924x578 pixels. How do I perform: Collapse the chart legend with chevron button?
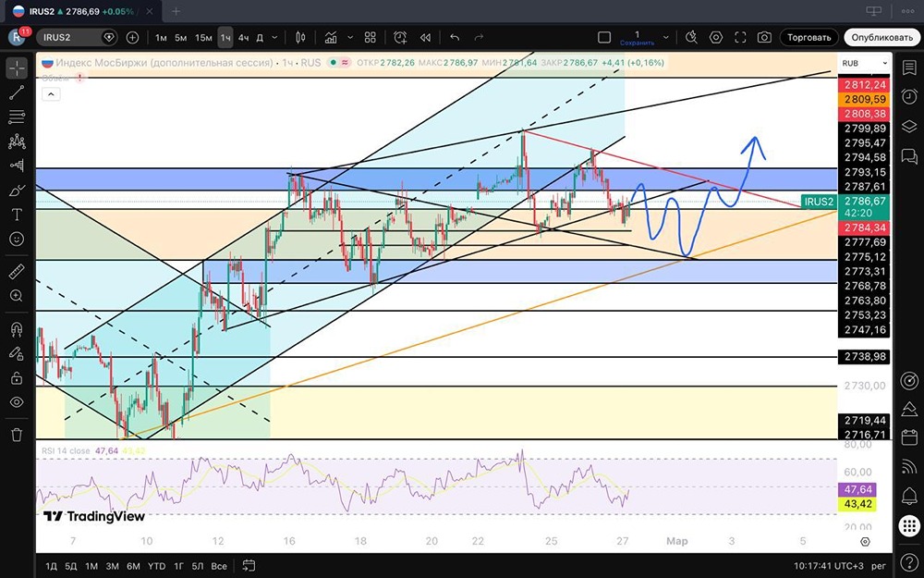(x=51, y=93)
